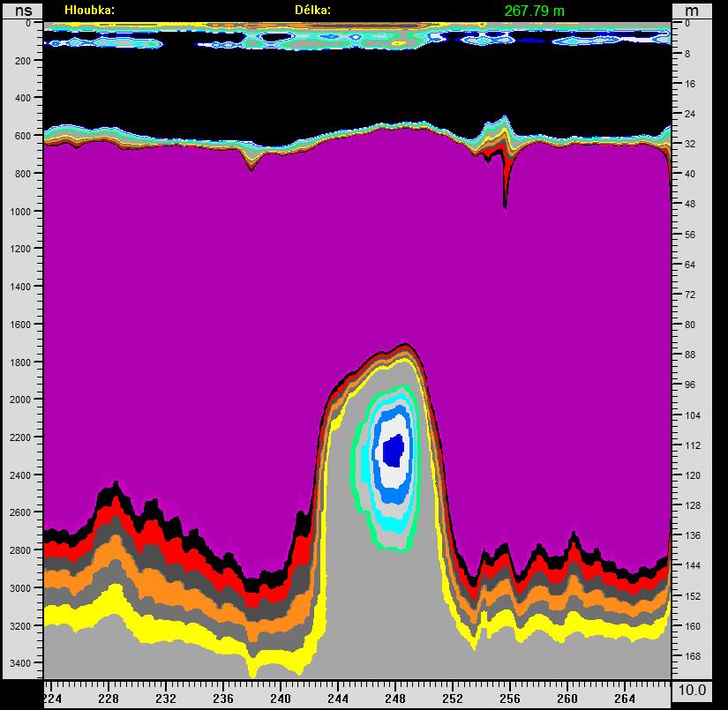Click the 80 mark on the depth axis
This screenshot has width=728, height=710.
click(692, 325)
